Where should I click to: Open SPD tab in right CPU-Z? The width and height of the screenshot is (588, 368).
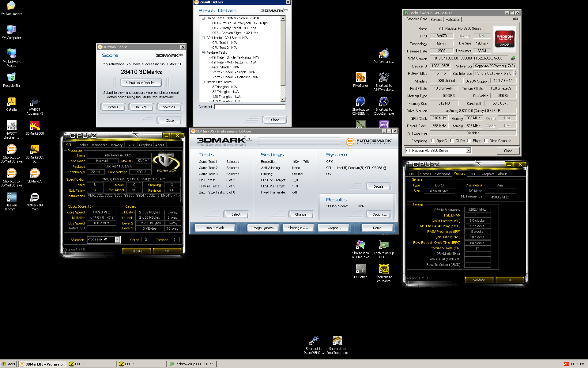click(x=473, y=174)
